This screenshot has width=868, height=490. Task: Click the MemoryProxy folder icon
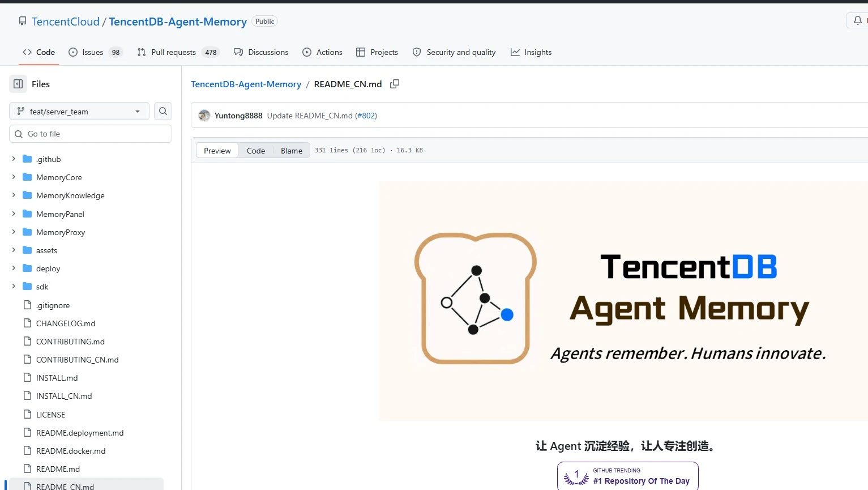pyautogui.click(x=27, y=232)
